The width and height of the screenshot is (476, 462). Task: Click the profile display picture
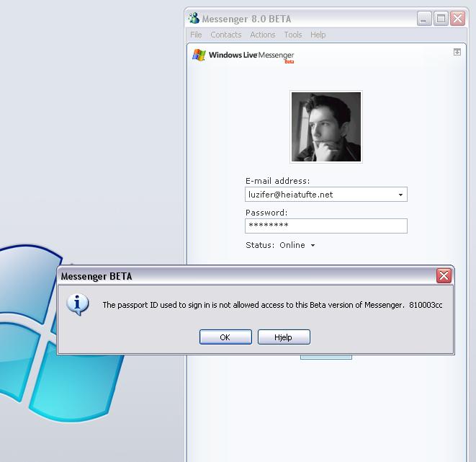click(326, 127)
